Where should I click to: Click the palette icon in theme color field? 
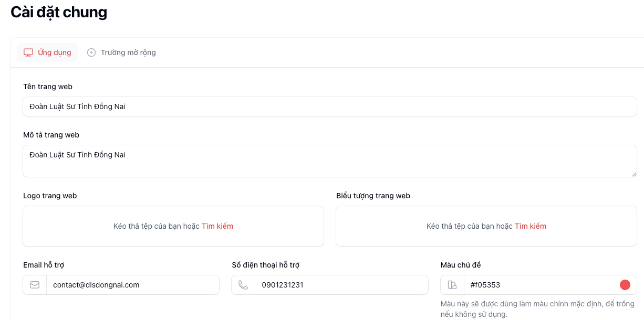pos(452,285)
